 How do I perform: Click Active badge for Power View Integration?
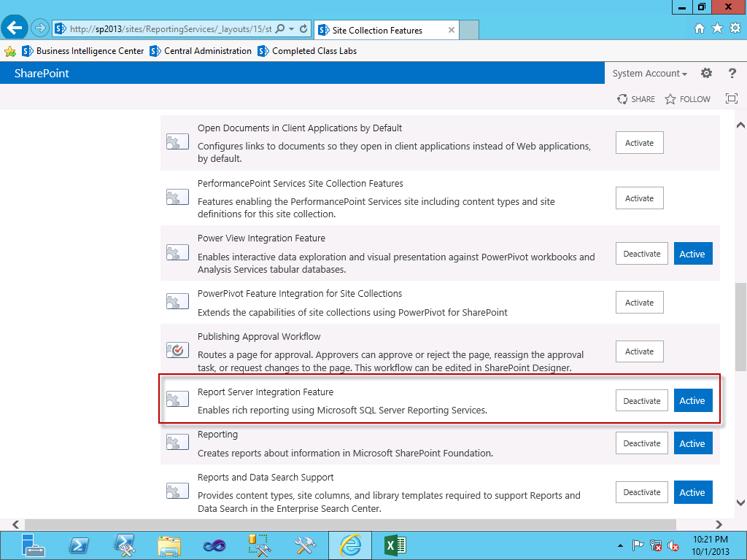tap(693, 254)
